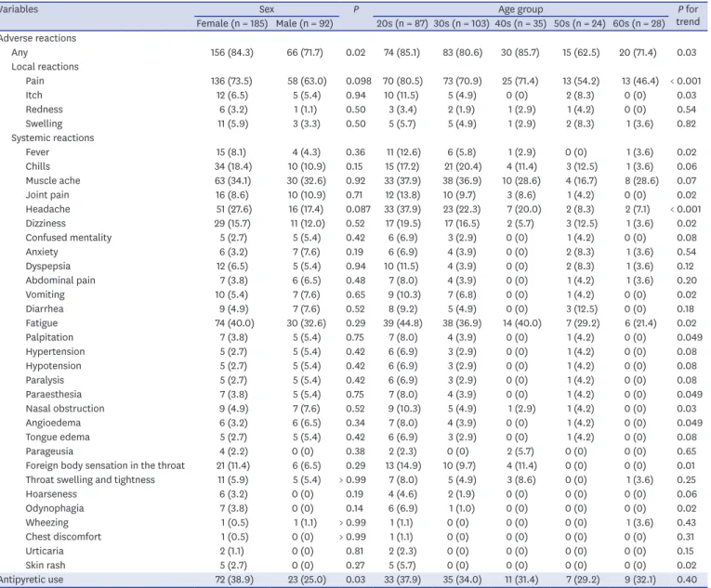The height and width of the screenshot is (588, 711).
Task: Click the 'Confused mentality' row label
Action: point(68,238)
